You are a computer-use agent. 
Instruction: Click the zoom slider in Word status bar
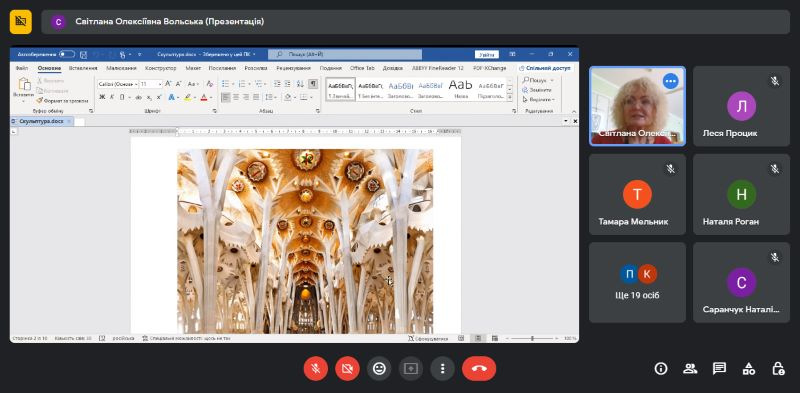click(532, 338)
